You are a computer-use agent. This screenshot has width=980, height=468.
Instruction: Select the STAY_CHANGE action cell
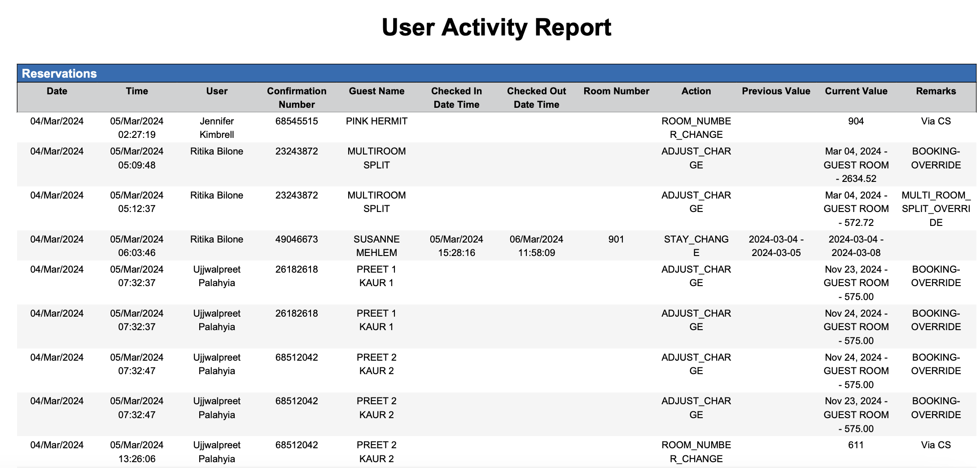pyautogui.click(x=696, y=246)
